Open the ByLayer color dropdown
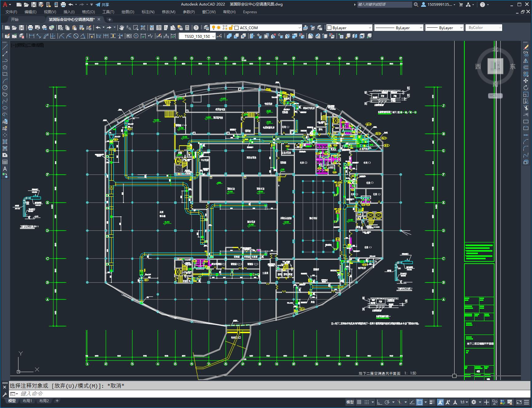Screen dimensions: 532x408 (x=370, y=28)
